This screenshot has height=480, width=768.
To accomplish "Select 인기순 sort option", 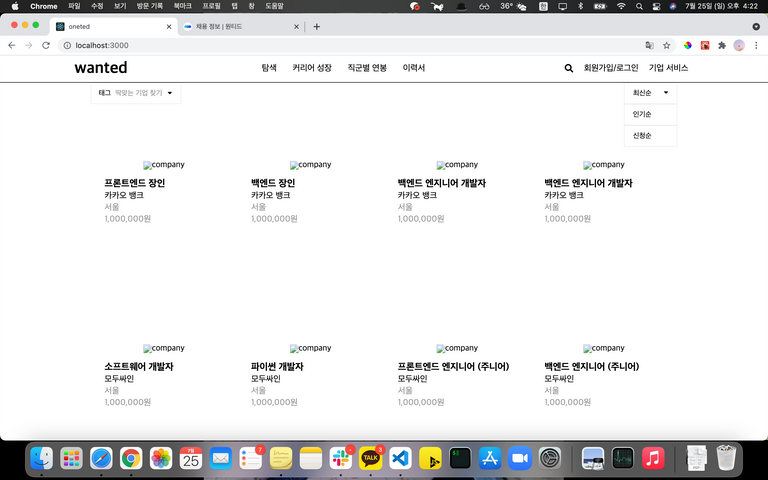I will 650,115.
